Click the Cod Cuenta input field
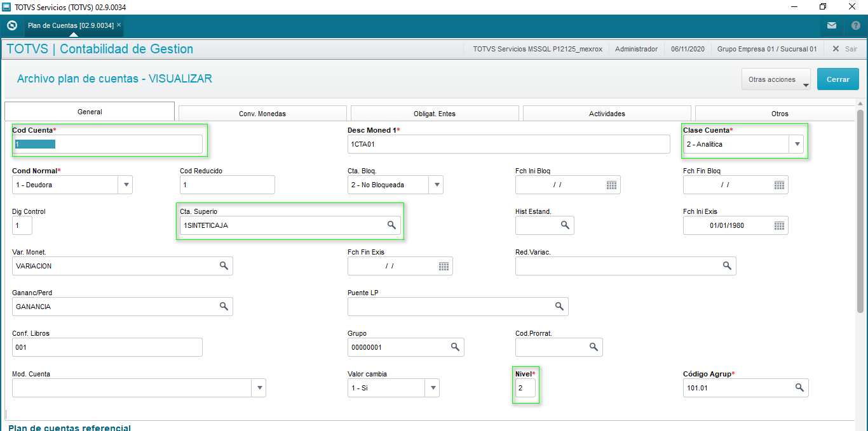 [107, 144]
